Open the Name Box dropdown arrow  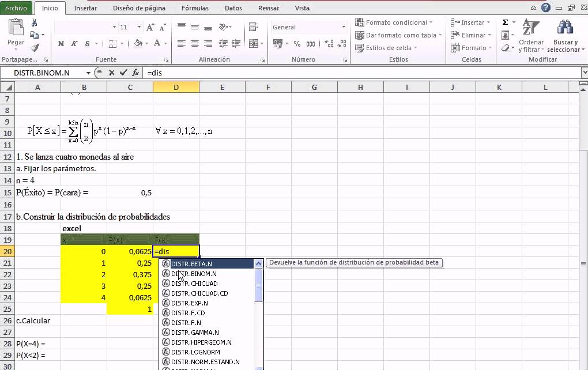[88, 73]
